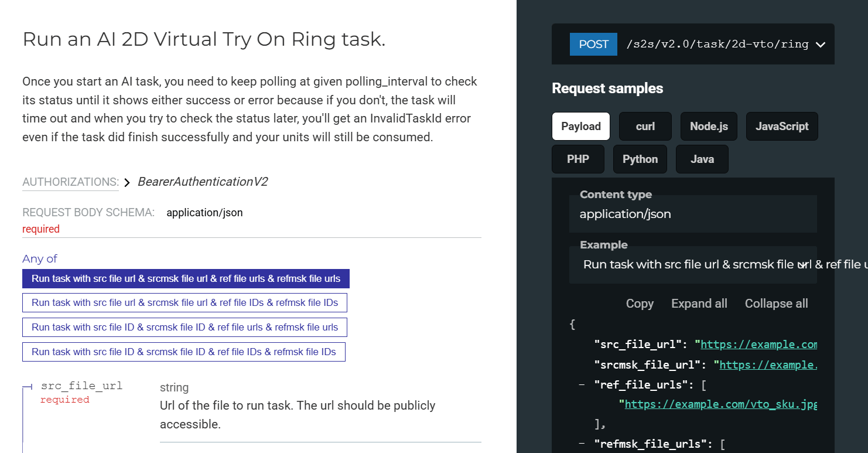
Task: Open the vto_sku.jpg example link
Action: pos(721,404)
